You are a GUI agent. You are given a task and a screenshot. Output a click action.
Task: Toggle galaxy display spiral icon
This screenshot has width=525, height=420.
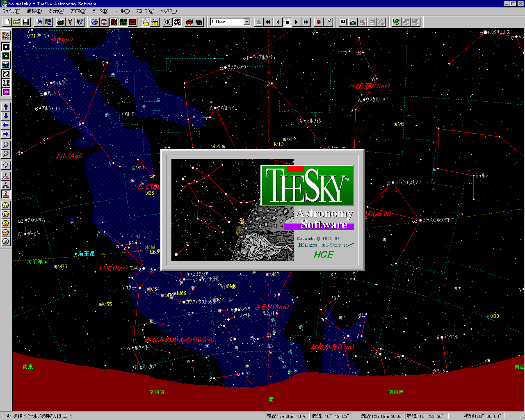click(x=6, y=74)
